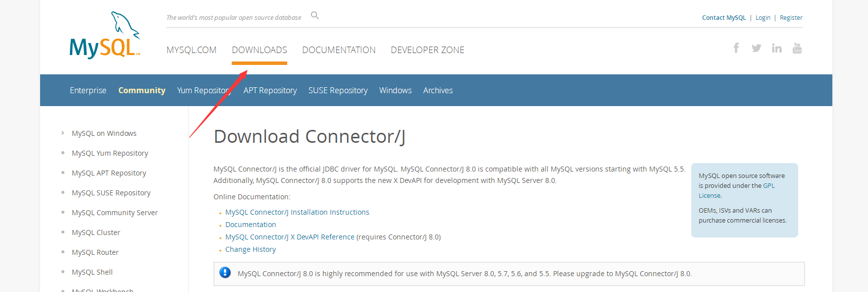Expand the MySQL on Windows arrow
The image size is (868, 292).
pos(63,133)
